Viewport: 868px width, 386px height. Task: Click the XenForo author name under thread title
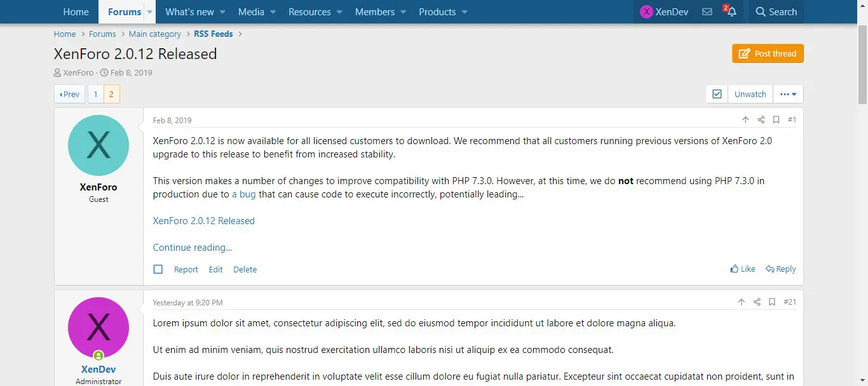click(78, 72)
